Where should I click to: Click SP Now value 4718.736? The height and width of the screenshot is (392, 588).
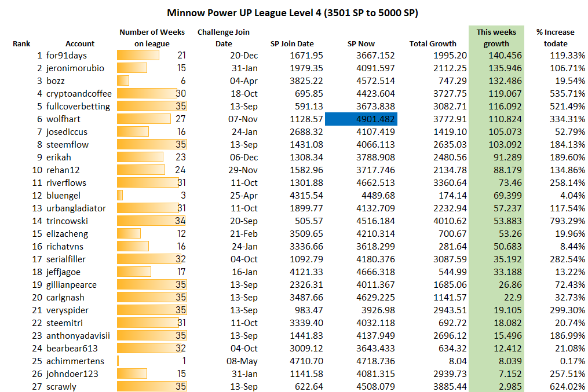pos(375,361)
